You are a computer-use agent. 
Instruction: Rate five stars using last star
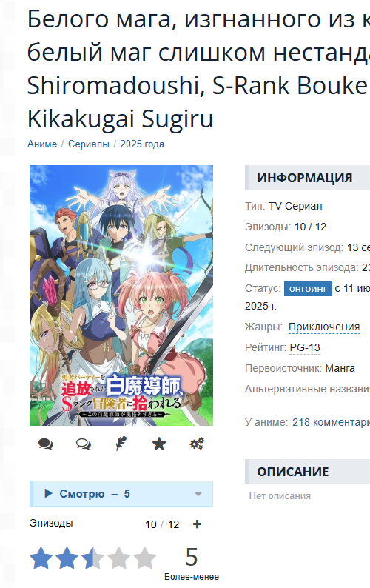pyautogui.click(x=144, y=558)
